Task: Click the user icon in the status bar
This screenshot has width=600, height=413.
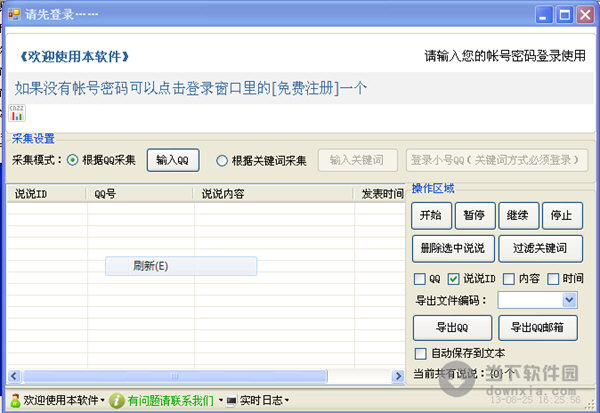Action: tap(15, 400)
